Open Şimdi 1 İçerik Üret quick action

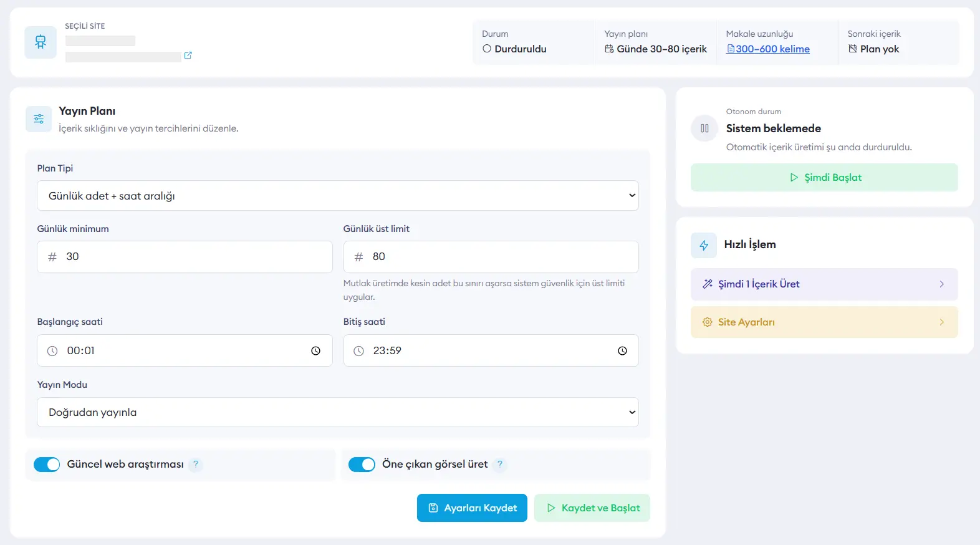824,284
